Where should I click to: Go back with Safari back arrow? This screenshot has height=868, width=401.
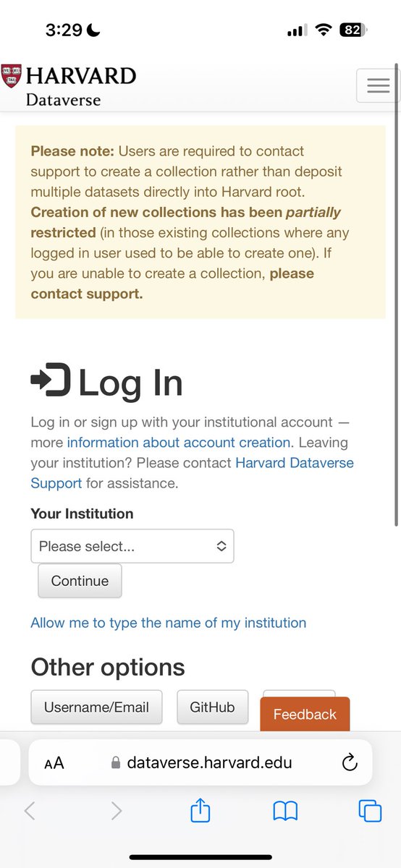tap(30, 811)
